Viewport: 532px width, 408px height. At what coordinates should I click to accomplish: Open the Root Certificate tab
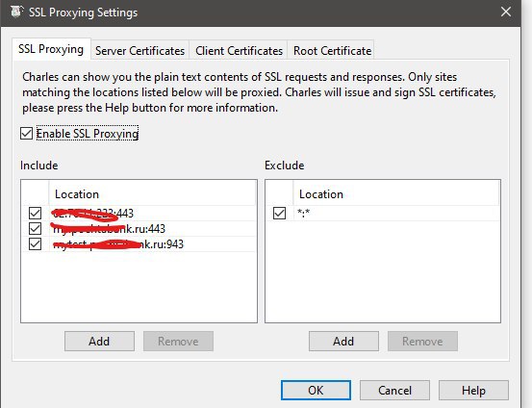coord(332,51)
